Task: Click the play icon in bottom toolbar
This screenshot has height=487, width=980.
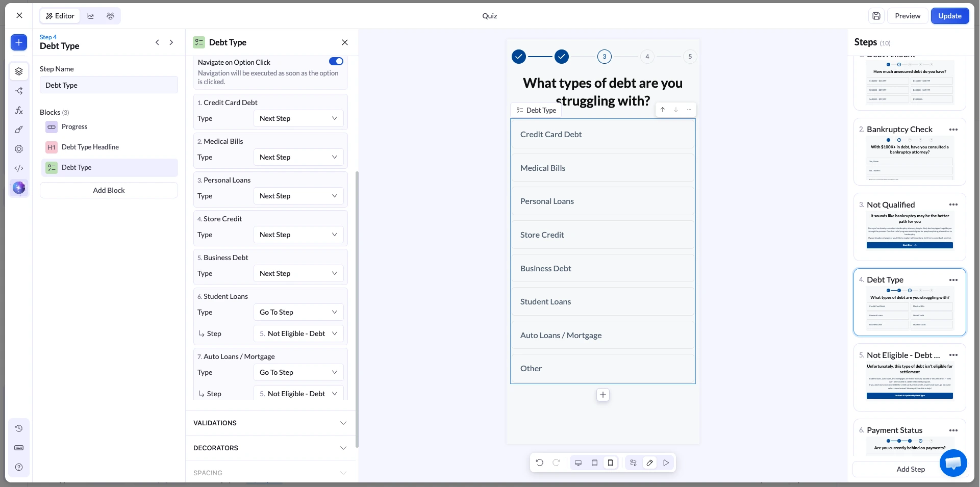Action: point(666,463)
